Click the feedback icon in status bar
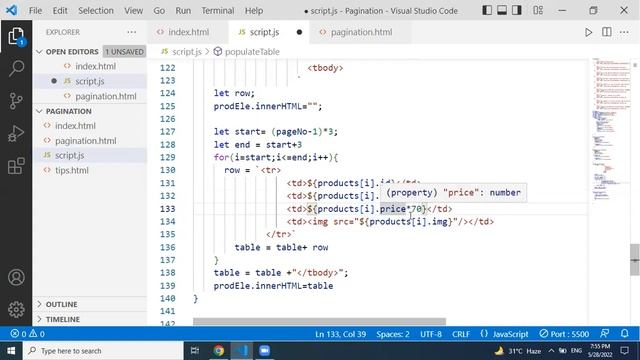The image size is (640, 360). pos(604,334)
